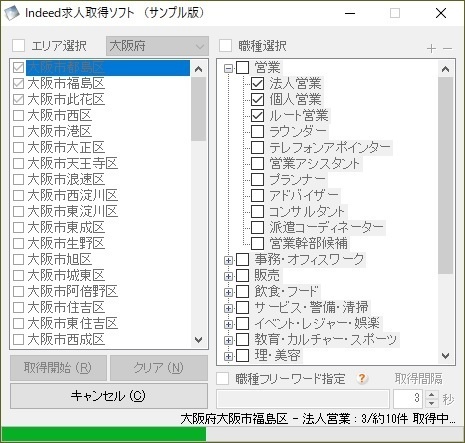Expand the イベント・レジャー・娯楽 node
465x443 pixels.
coord(228,324)
